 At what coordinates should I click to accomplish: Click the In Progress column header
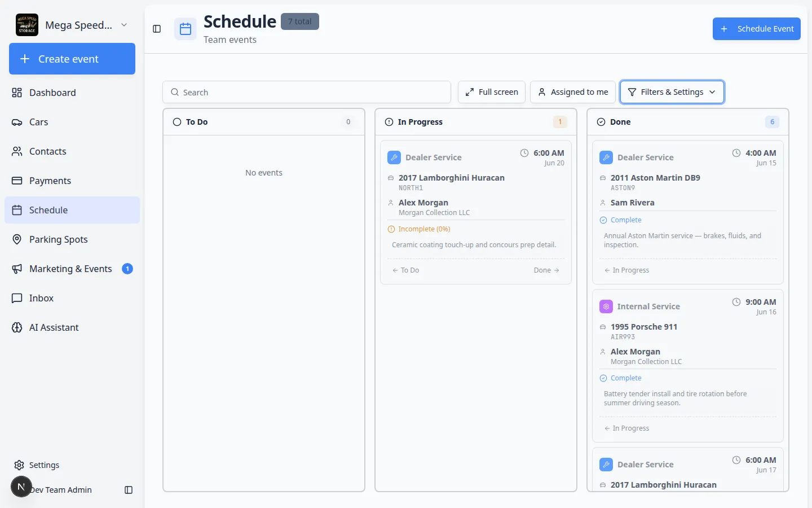click(476, 122)
